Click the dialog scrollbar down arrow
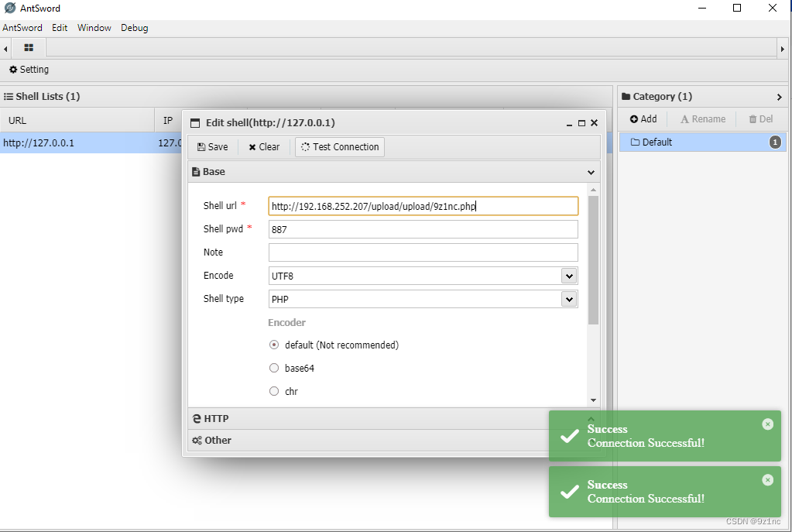Image resolution: width=792 pixels, height=532 pixels. [x=594, y=400]
